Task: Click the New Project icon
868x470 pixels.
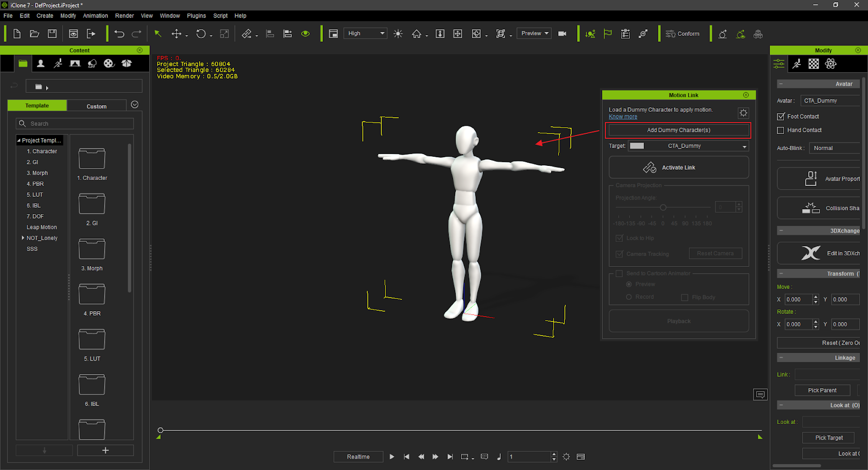Action: [17, 34]
